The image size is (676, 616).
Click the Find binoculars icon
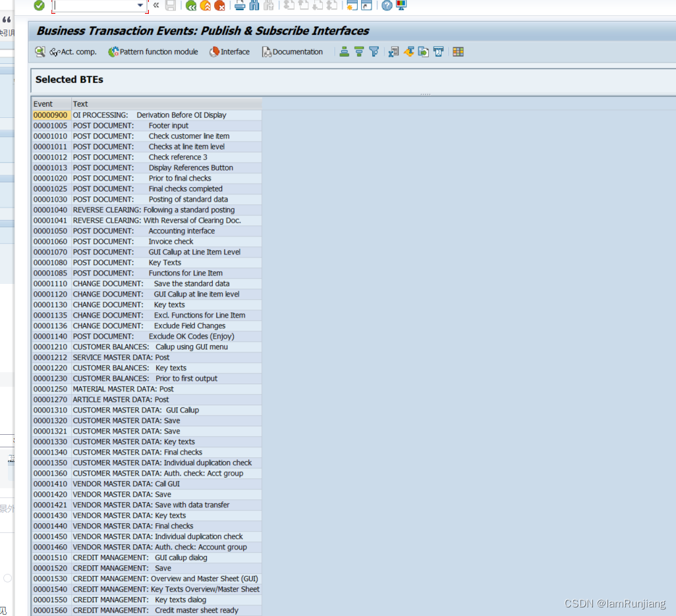(254, 5)
